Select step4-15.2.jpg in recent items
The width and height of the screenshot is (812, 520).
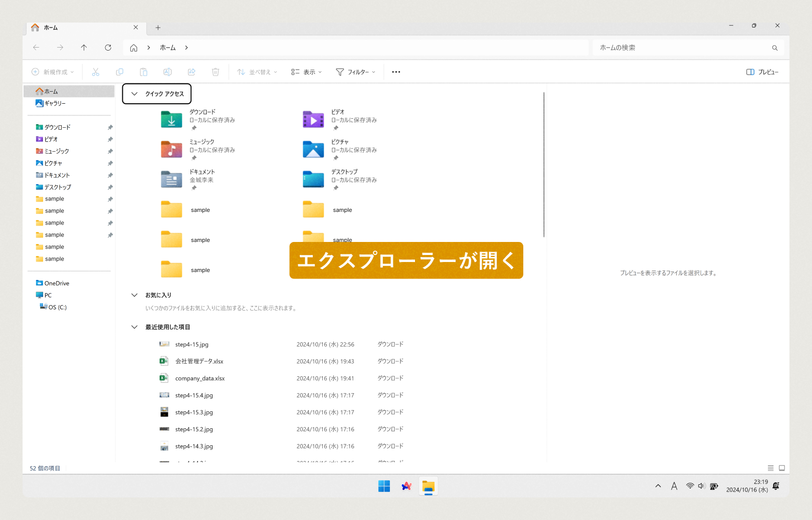(194, 429)
